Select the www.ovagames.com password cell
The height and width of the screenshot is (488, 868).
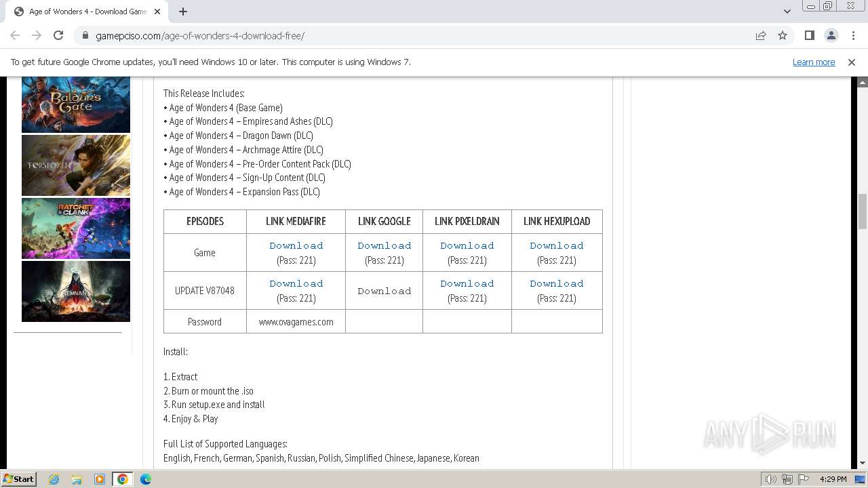(296, 322)
